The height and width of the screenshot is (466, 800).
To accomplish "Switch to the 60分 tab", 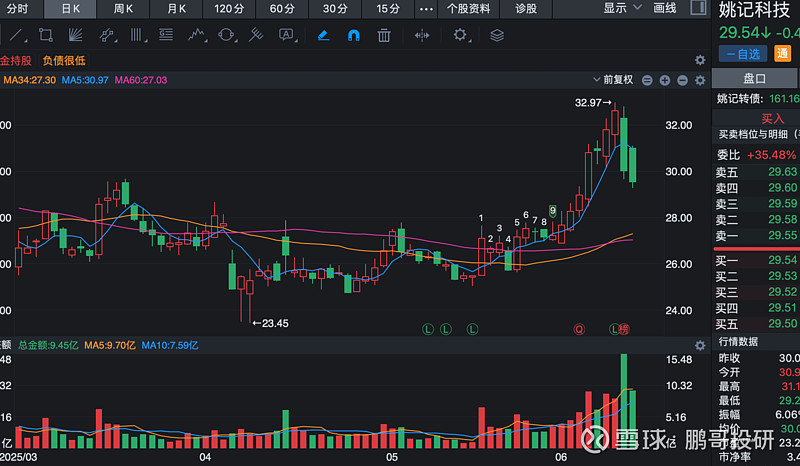I will click(x=282, y=9).
